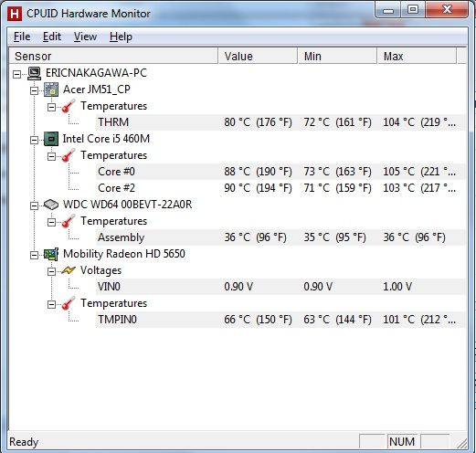The width and height of the screenshot is (476, 453).
Task: Click TMPIN0 max value 101 °C
Action: coord(419,320)
